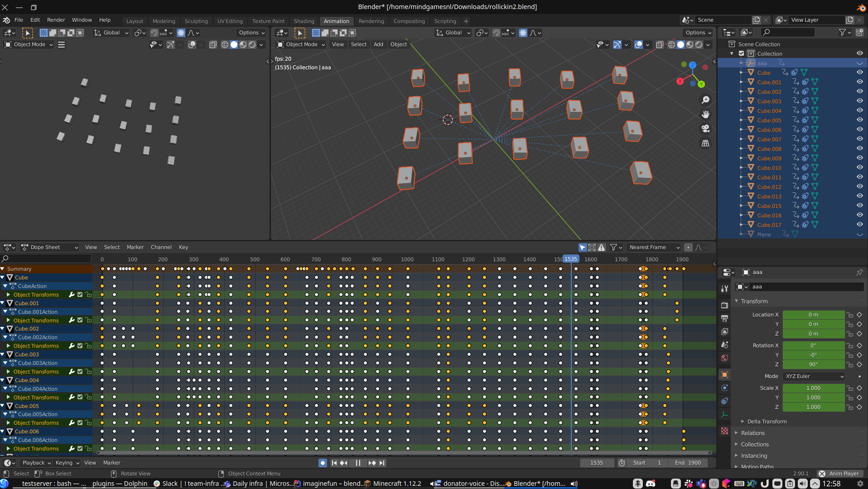Uncheck the Collection exclude checkbox
The width and height of the screenshot is (868, 489).
(742, 53)
